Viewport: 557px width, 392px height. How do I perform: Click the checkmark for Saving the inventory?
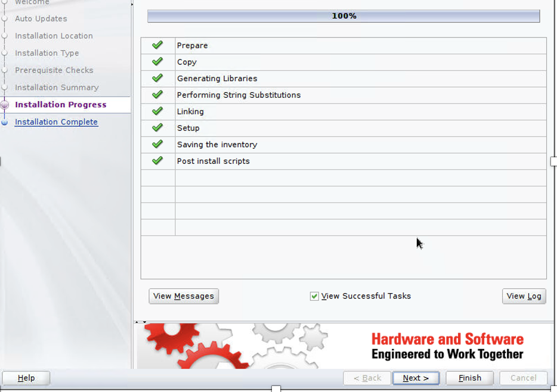pos(157,144)
